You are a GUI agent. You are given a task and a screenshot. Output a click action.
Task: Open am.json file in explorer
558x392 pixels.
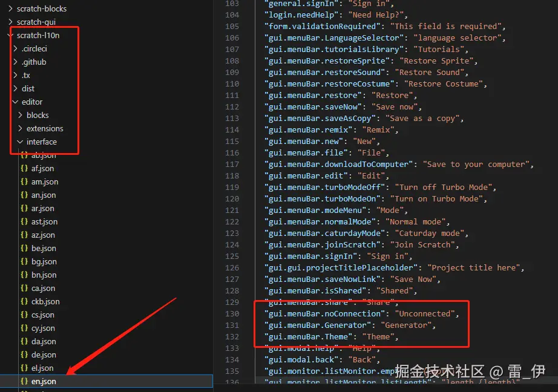pyautogui.click(x=45, y=181)
